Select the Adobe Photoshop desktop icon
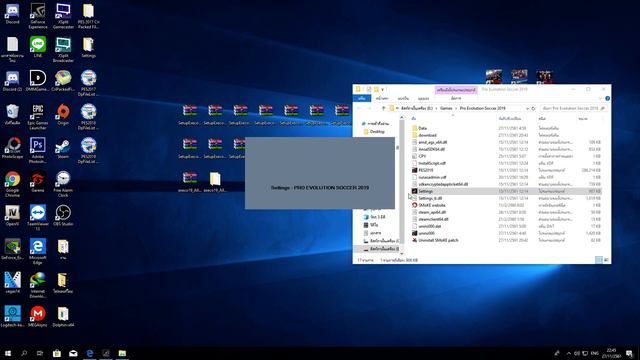 [38, 150]
